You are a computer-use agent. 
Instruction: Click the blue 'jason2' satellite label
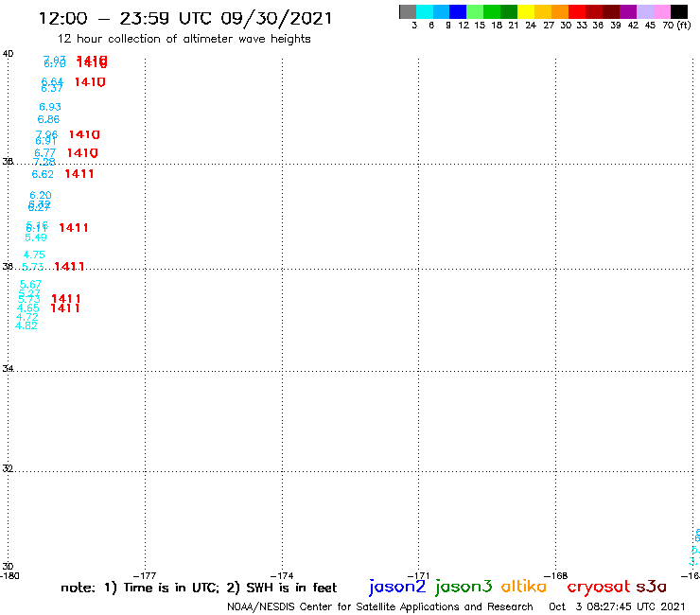pyautogui.click(x=397, y=587)
